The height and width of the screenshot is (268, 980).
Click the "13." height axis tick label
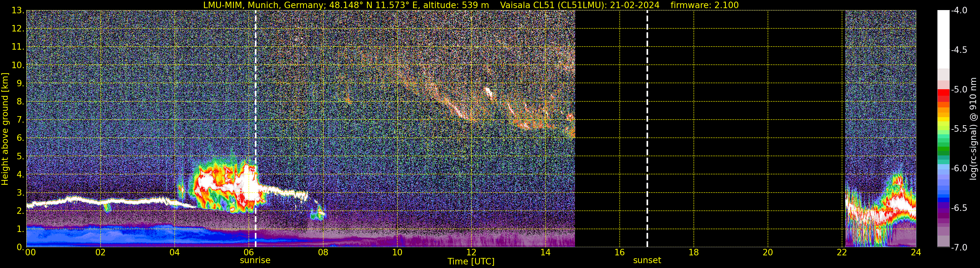(x=18, y=11)
